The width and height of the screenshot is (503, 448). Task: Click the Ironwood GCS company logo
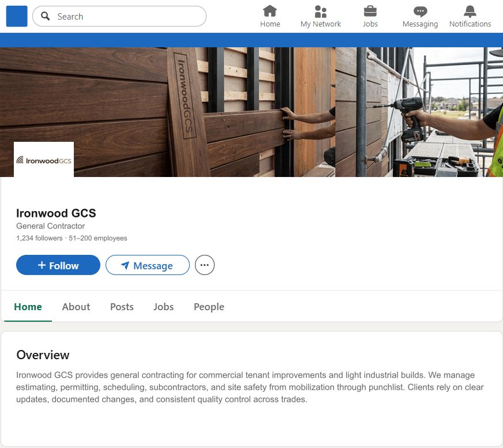click(43, 159)
